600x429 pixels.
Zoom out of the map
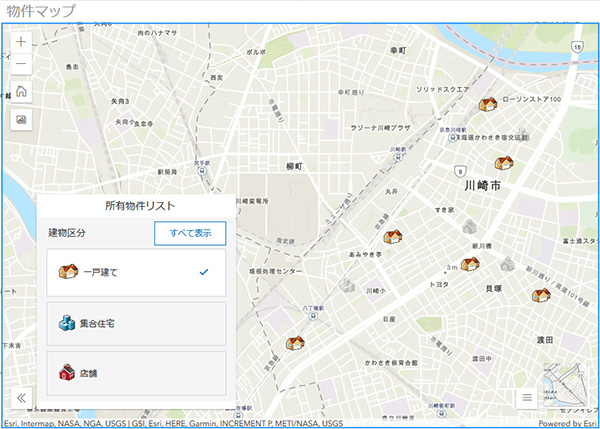pos(21,67)
